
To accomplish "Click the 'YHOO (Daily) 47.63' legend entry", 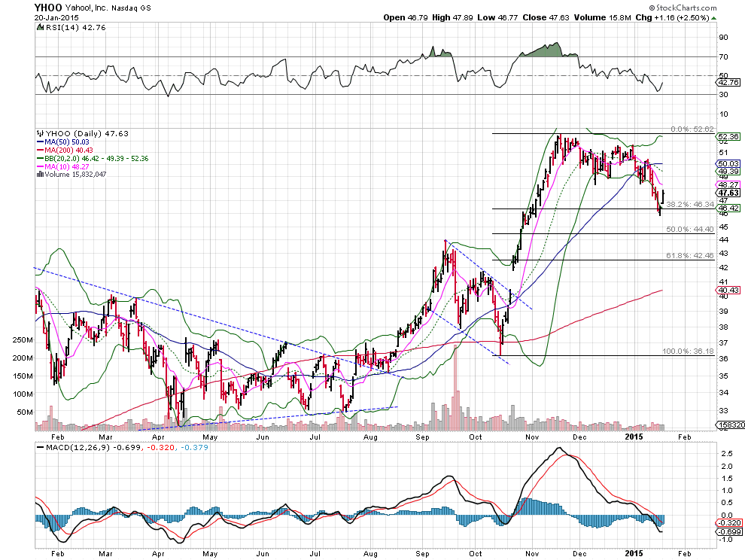I will (x=87, y=133).
